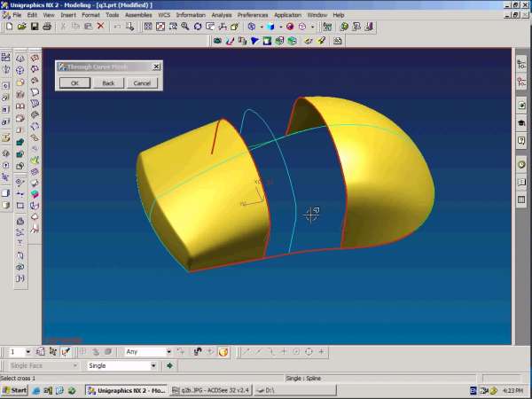Image resolution: width=532 pixels, height=399 pixels.
Task: Expand the 'Single Face' dropdown
Action: point(75,365)
